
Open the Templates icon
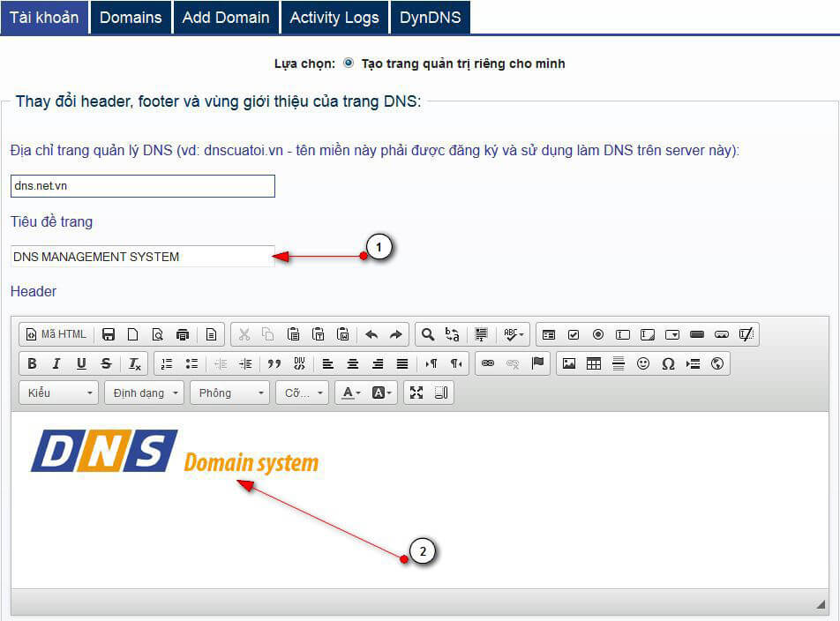211,334
